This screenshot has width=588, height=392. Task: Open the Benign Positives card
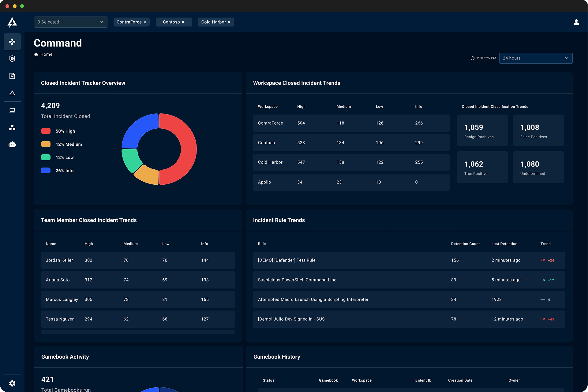tap(482, 130)
